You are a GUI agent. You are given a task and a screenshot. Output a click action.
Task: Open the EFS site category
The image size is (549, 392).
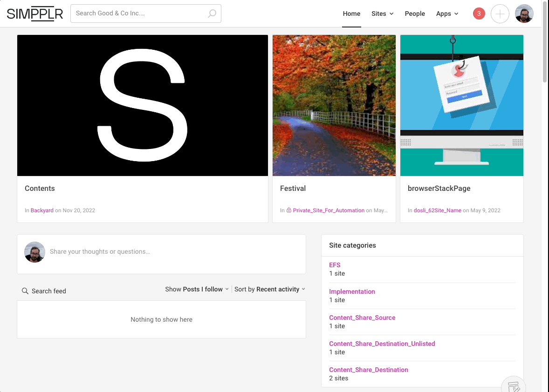point(335,265)
